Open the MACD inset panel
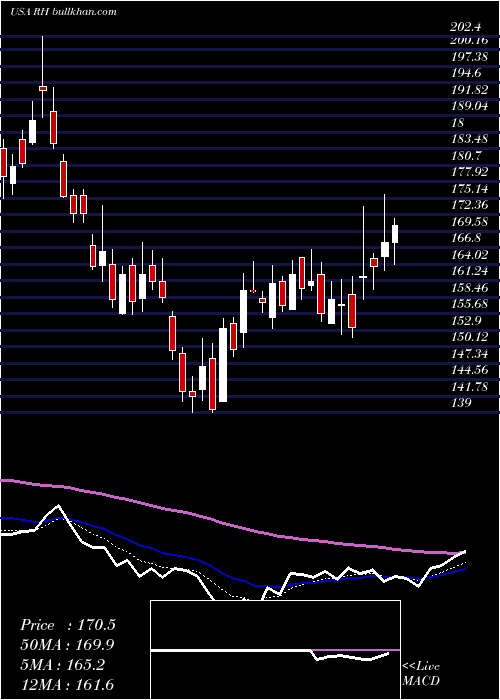500x700 pixels. [x=275, y=650]
